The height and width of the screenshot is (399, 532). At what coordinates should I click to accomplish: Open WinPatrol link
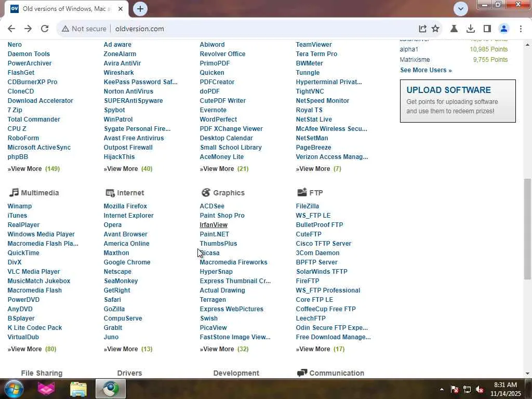click(118, 119)
